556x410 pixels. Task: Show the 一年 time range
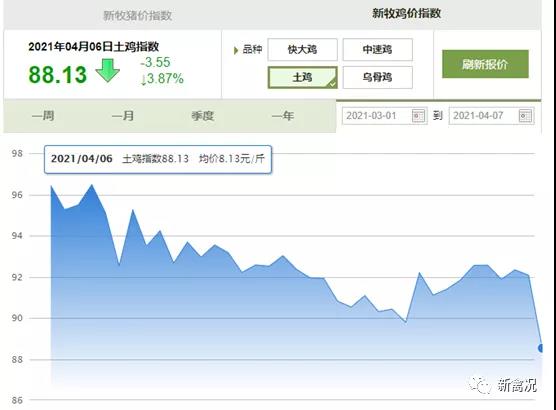pyautogui.click(x=283, y=116)
